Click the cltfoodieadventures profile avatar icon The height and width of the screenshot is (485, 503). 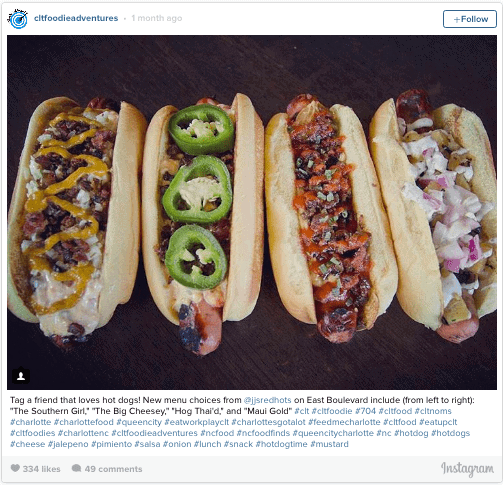click(x=18, y=19)
